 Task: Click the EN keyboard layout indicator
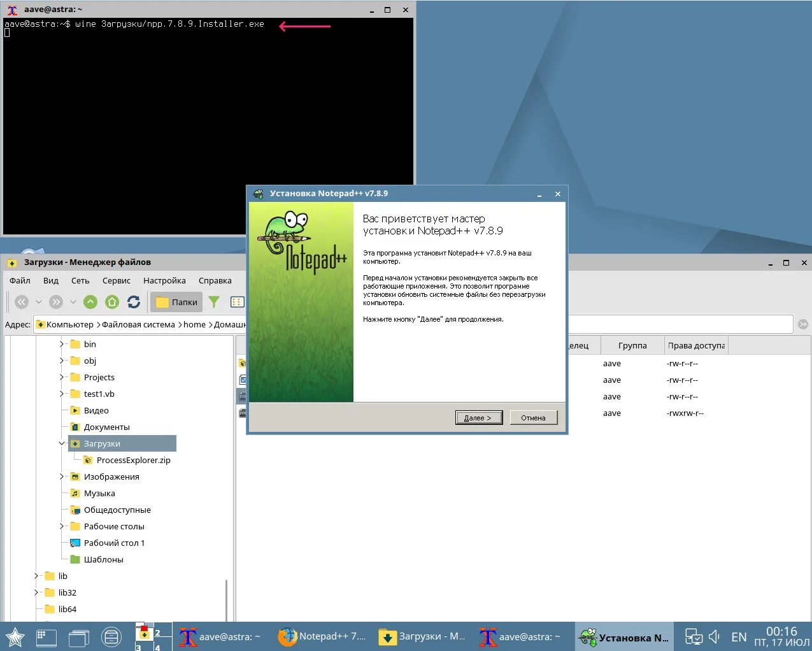click(739, 637)
